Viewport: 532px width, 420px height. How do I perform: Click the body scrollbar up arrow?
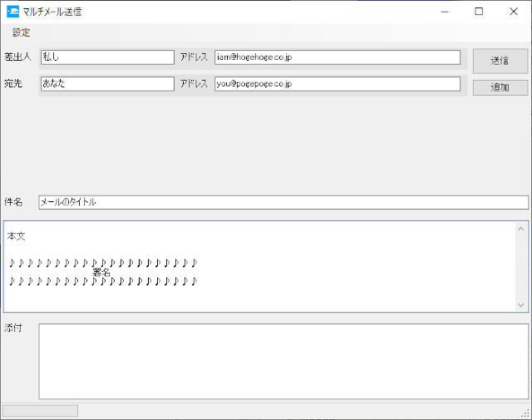pyautogui.click(x=521, y=229)
